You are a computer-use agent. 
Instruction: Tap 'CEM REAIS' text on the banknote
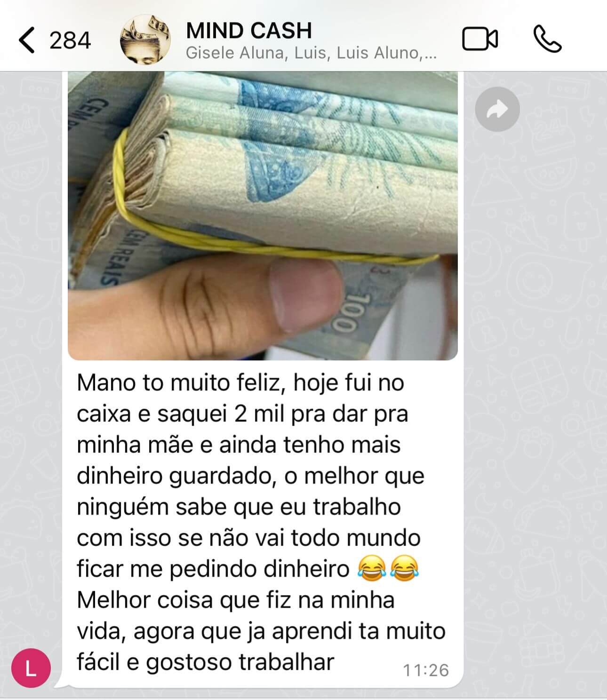click(x=110, y=256)
